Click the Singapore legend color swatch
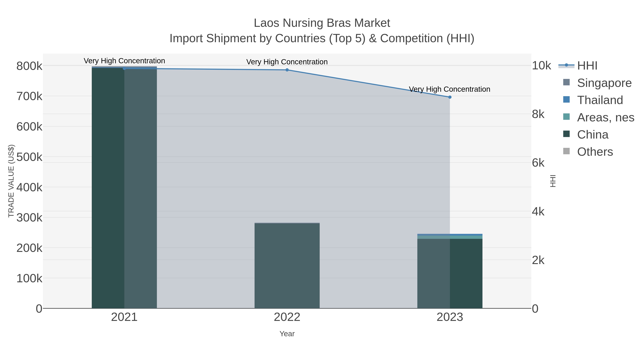The height and width of the screenshot is (362, 644). click(x=566, y=82)
